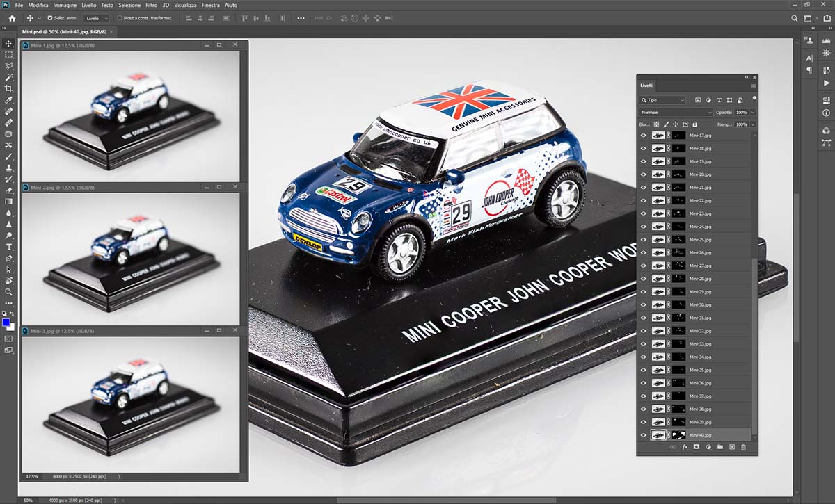Viewport: 835px width, 504px height.
Task: Delete layer using the trash icon
Action: click(743, 447)
